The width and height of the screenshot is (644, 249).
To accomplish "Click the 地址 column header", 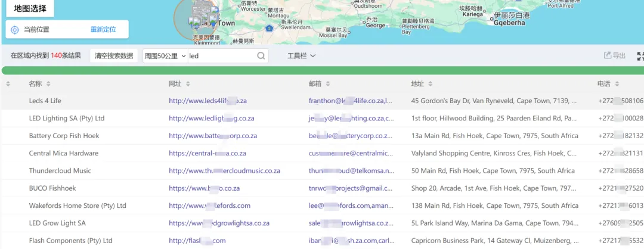I will click(417, 83).
